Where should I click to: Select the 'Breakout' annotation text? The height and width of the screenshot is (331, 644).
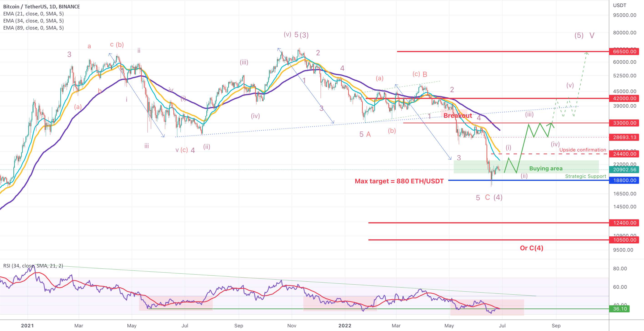(x=458, y=116)
